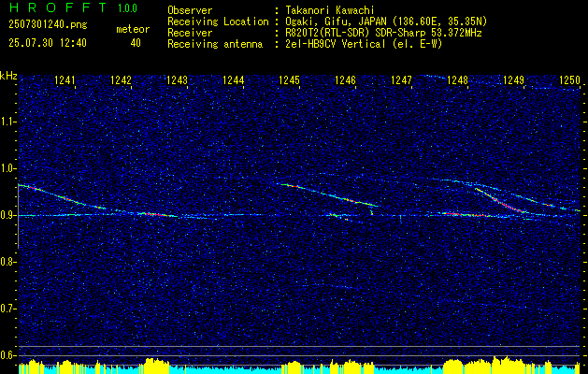
Task: Click the 1243 time marker
Action: tap(177, 80)
